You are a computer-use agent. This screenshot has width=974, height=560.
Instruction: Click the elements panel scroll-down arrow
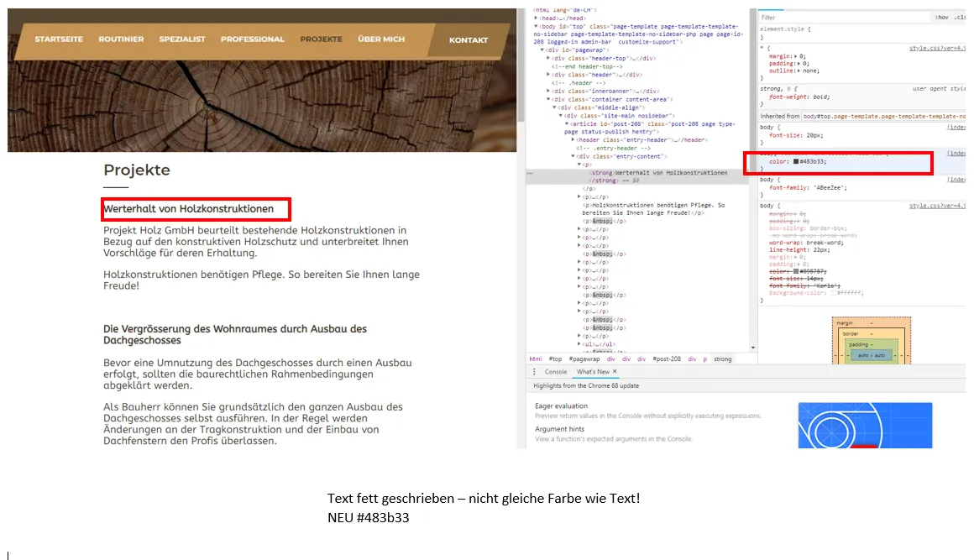click(753, 348)
